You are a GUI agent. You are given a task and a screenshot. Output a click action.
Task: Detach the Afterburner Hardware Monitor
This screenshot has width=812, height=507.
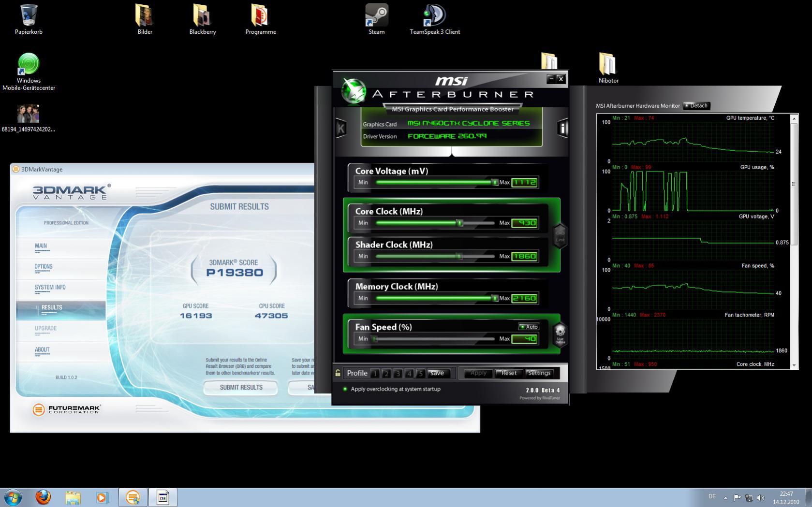click(696, 106)
